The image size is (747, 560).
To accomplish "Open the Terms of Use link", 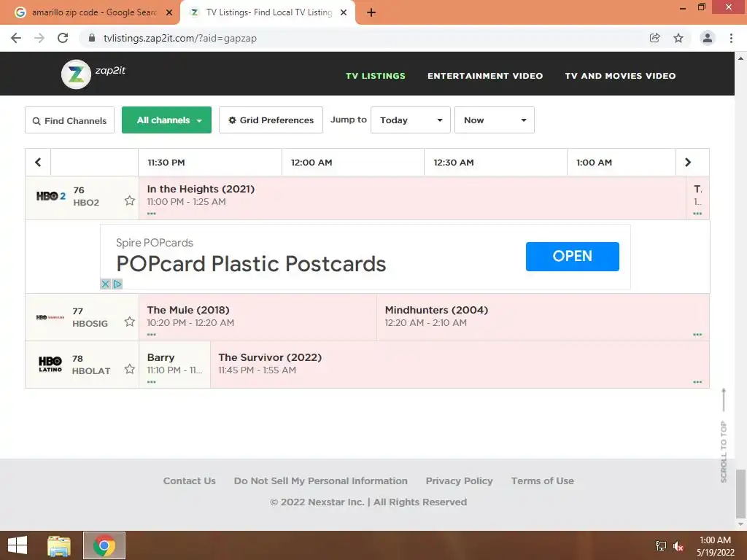I will 542,481.
